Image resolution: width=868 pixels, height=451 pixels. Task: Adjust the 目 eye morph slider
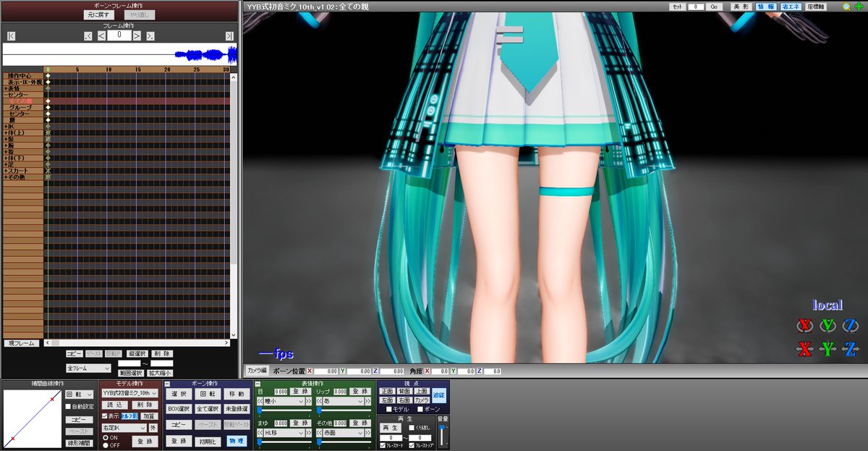284,410
